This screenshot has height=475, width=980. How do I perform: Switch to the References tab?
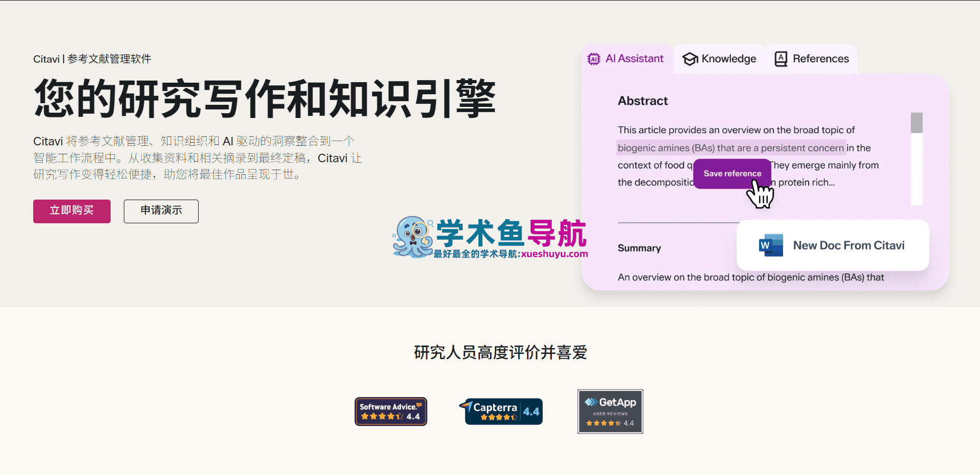tap(812, 59)
